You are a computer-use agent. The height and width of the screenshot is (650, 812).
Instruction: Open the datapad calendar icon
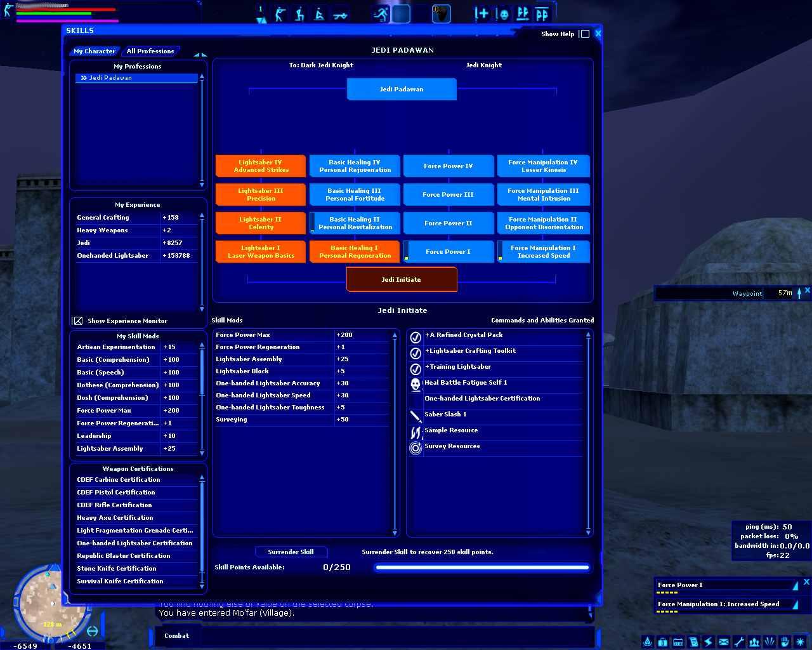click(678, 642)
